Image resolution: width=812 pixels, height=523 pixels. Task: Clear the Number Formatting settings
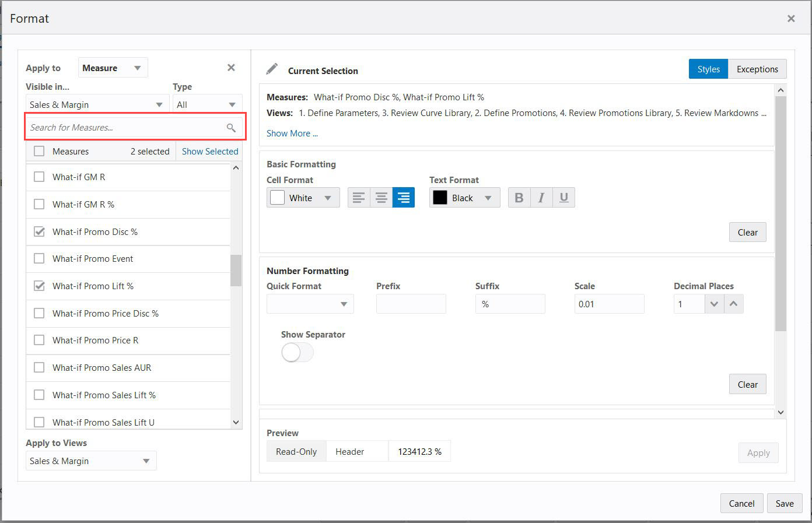[747, 384]
